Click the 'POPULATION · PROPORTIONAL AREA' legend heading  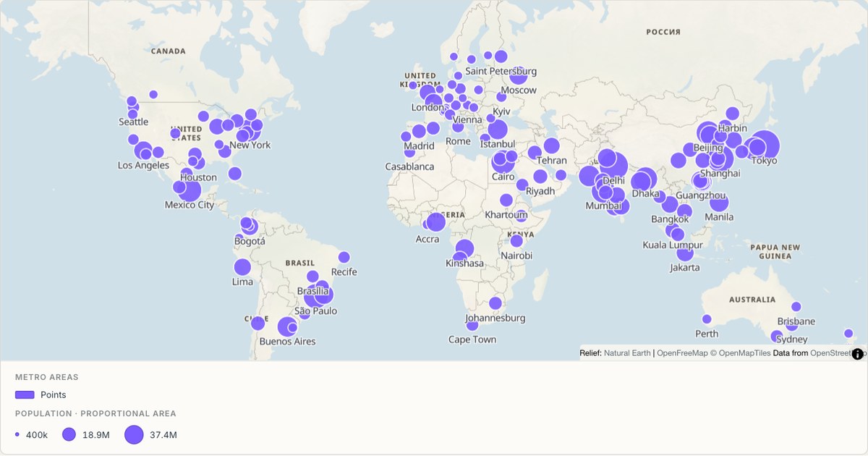pyautogui.click(x=95, y=414)
